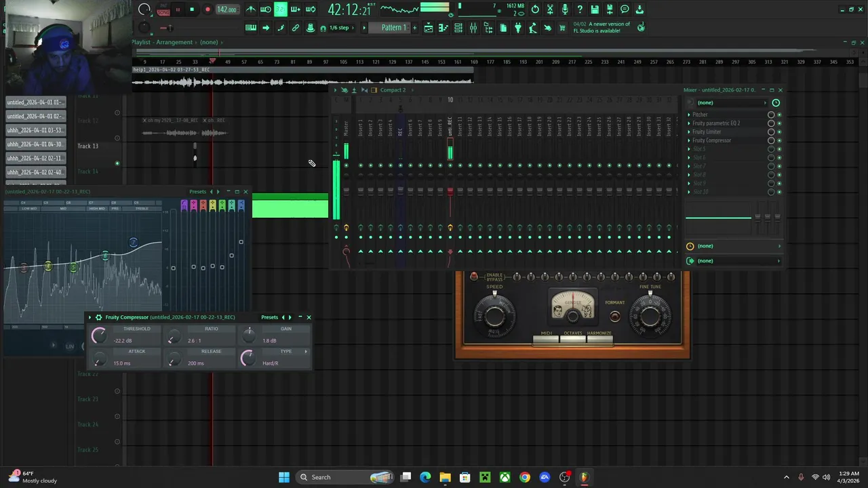The height and width of the screenshot is (488, 868).
Task: Click the Enable Bypass switch on Pitcher plugin
Action: [x=474, y=277]
